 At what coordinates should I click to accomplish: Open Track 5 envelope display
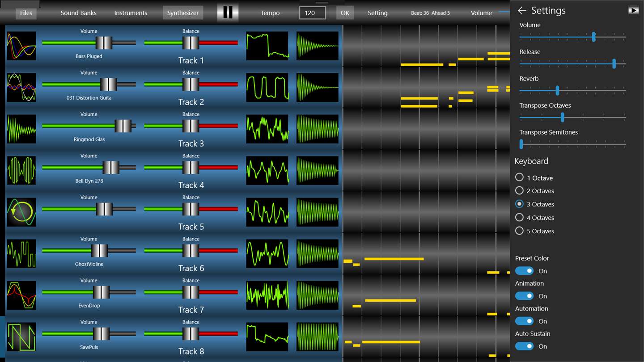click(318, 212)
